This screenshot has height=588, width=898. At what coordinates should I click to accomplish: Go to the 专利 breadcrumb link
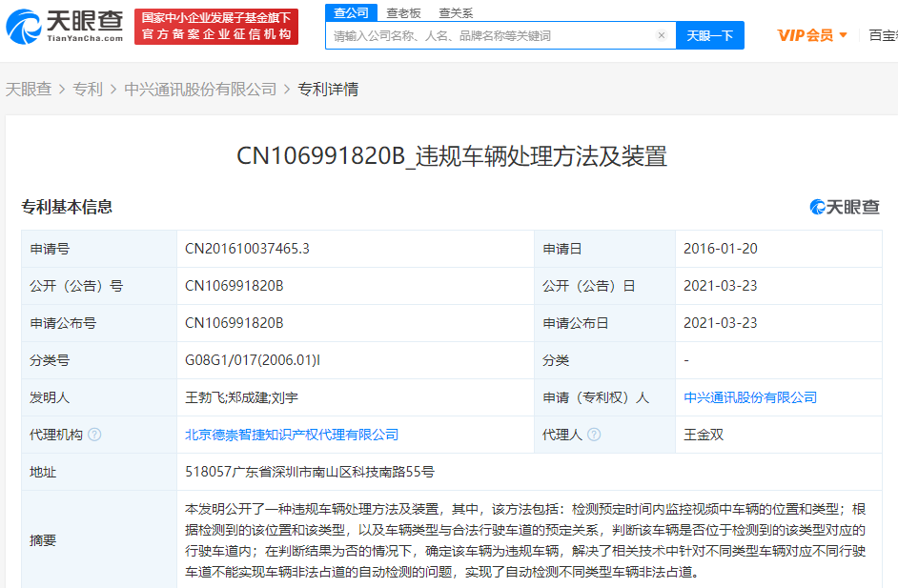click(88, 90)
